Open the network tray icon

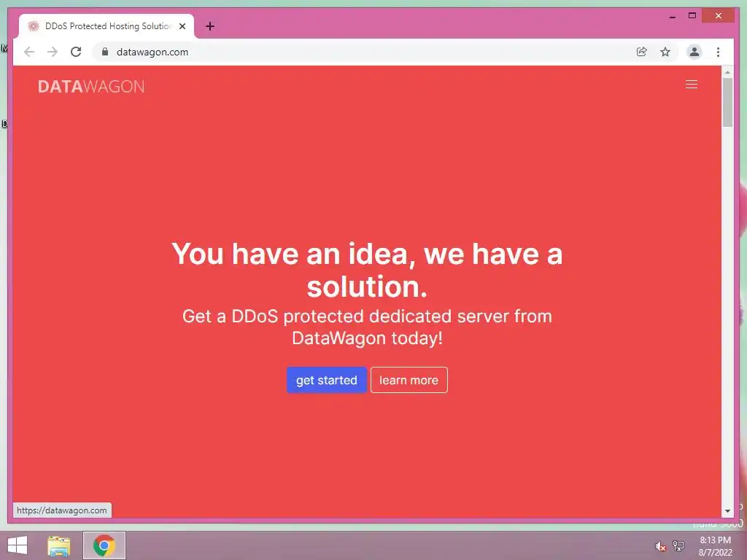point(678,545)
